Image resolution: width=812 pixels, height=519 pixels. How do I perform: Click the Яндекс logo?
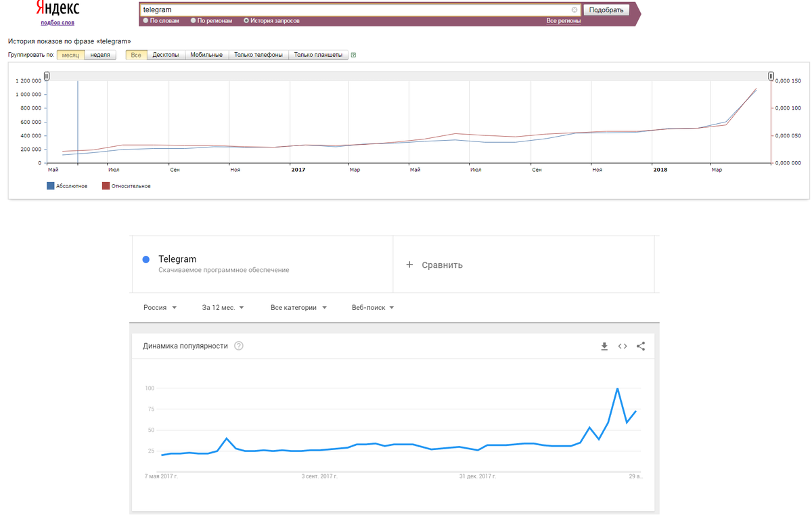coord(58,9)
